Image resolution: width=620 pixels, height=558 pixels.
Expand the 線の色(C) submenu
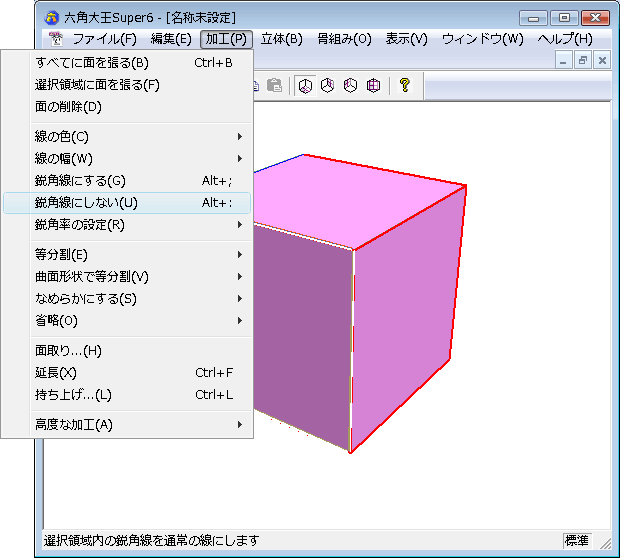pos(127,137)
